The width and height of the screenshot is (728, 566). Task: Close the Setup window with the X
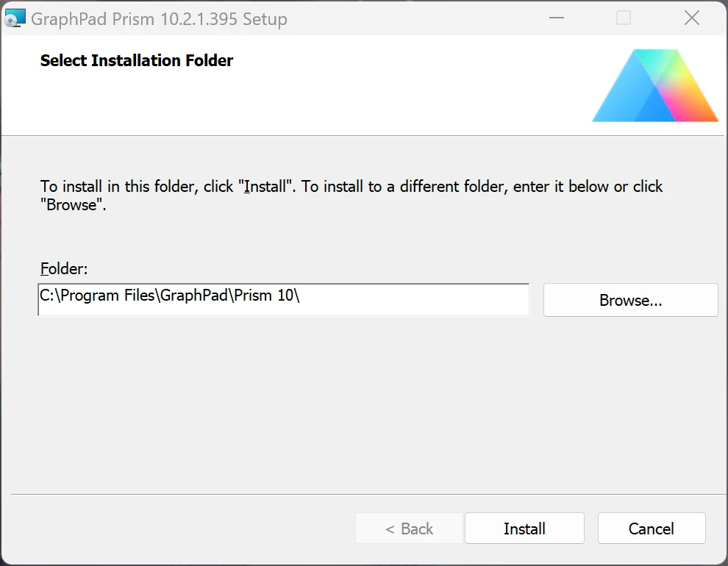click(691, 18)
